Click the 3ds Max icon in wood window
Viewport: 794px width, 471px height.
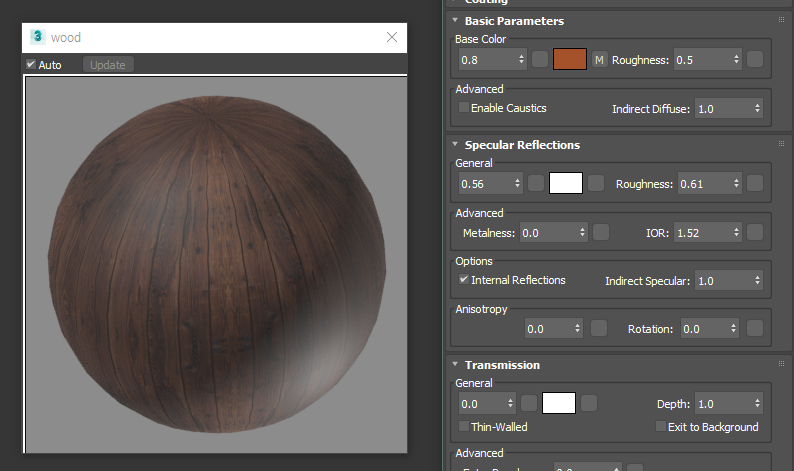click(x=38, y=37)
